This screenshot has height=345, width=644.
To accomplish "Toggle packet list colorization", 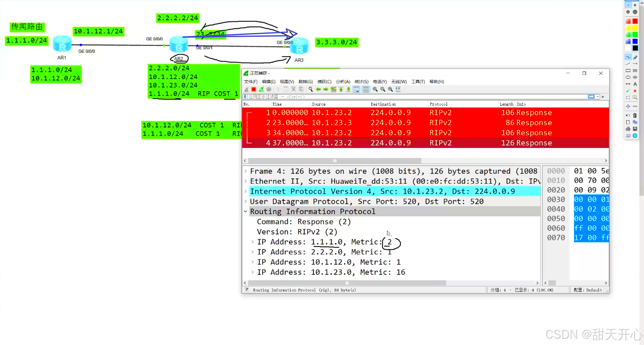I will point(366,89).
